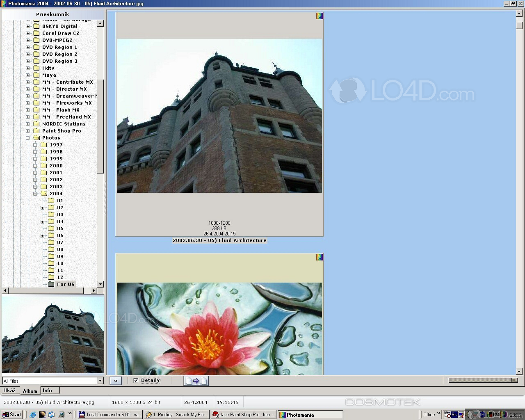This screenshot has width=525, height=420.
Task: Click the folder tree scroll-up arrow
Action: click(100, 24)
